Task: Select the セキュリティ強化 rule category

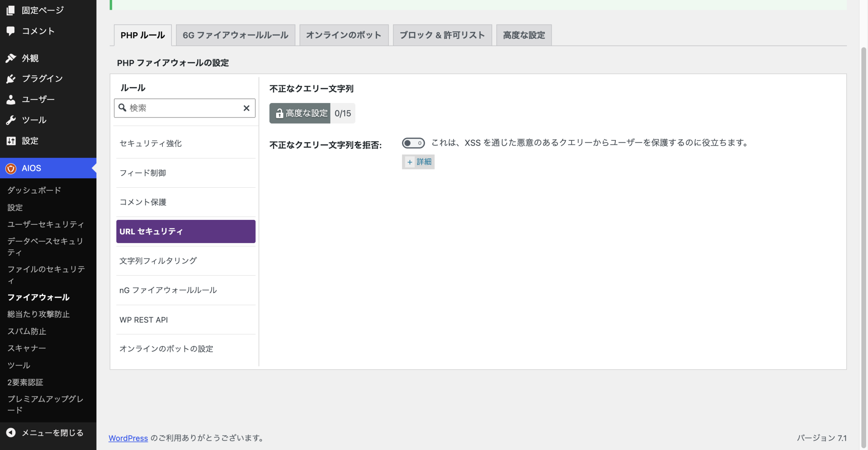Action: 185,143
